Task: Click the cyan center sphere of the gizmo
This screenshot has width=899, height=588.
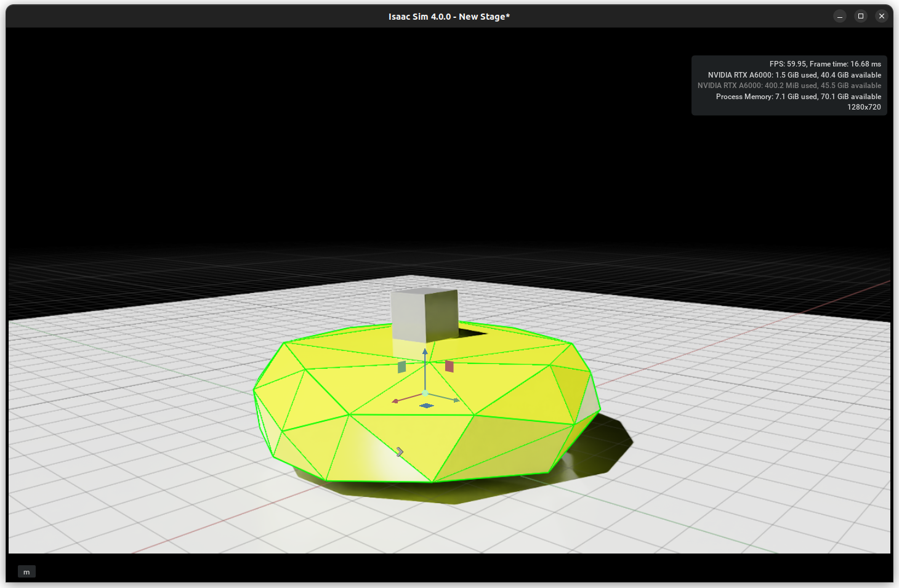Action: (x=425, y=393)
